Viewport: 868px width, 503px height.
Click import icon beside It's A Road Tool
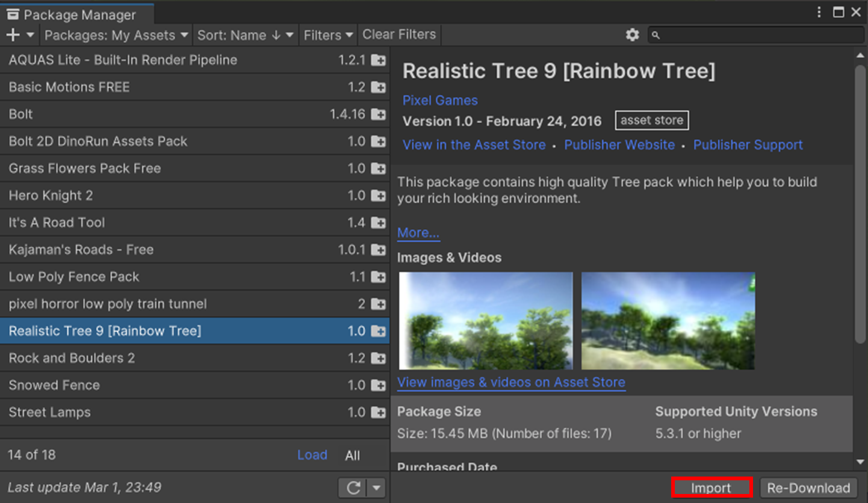[378, 223]
